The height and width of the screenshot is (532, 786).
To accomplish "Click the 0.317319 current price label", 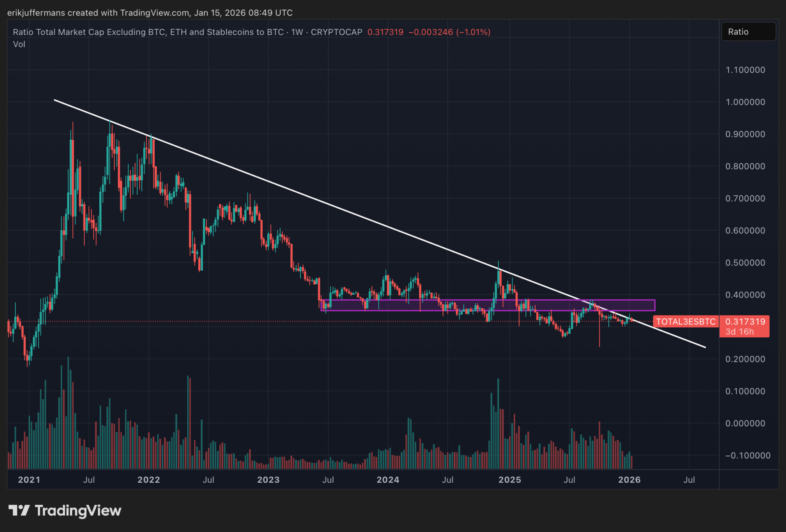I will (745, 322).
